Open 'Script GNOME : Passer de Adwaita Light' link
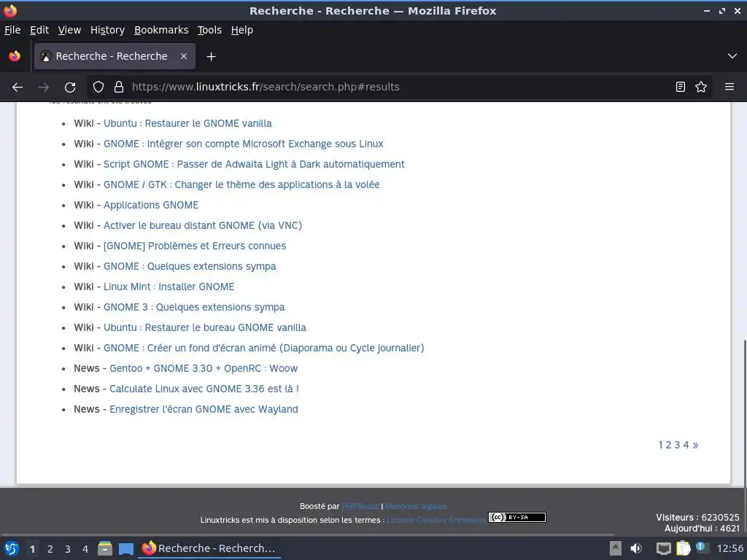 click(254, 164)
